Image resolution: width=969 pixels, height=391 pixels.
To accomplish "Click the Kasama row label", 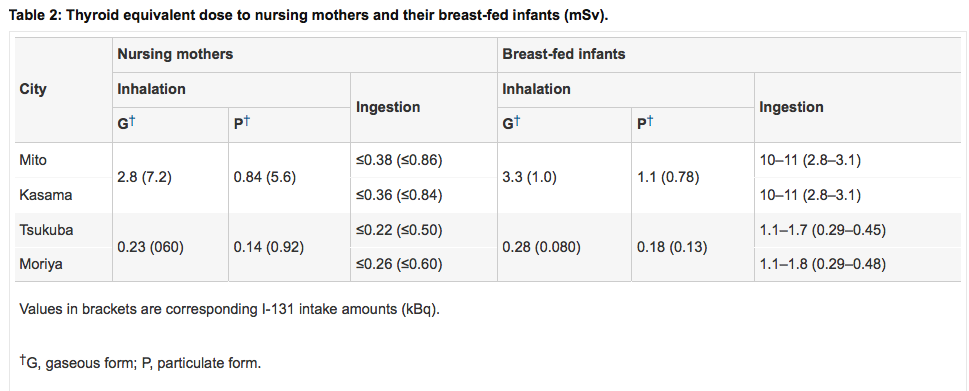I will pos(45,195).
